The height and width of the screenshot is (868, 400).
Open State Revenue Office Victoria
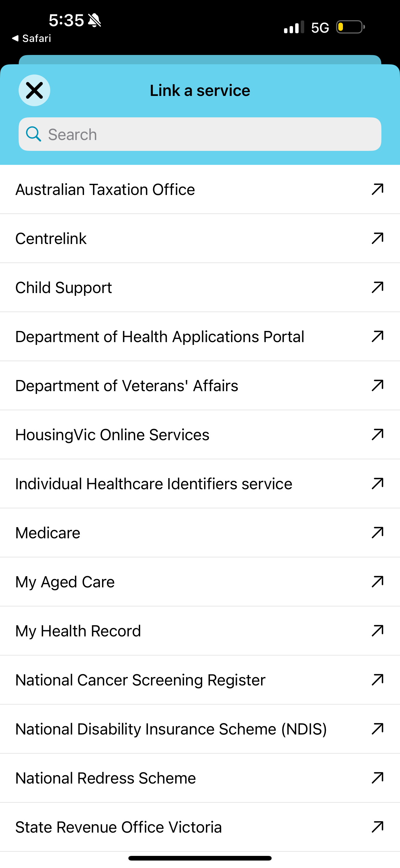(x=200, y=827)
